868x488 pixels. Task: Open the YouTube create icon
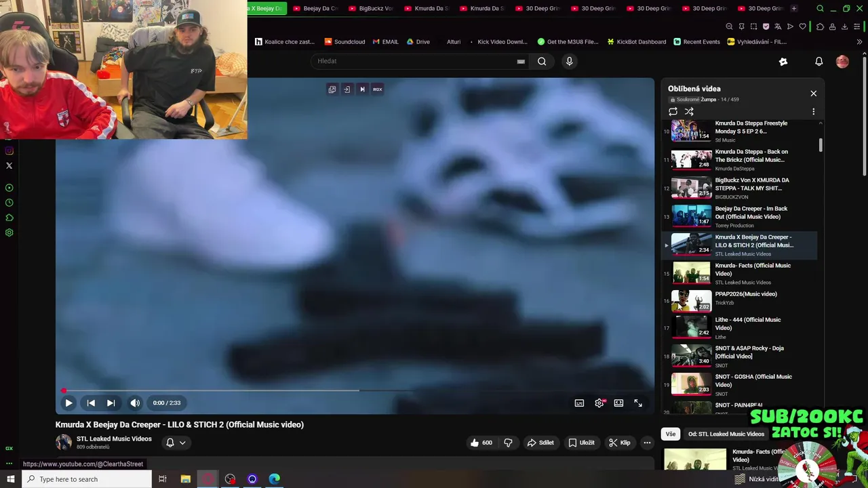pyautogui.click(x=783, y=61)
